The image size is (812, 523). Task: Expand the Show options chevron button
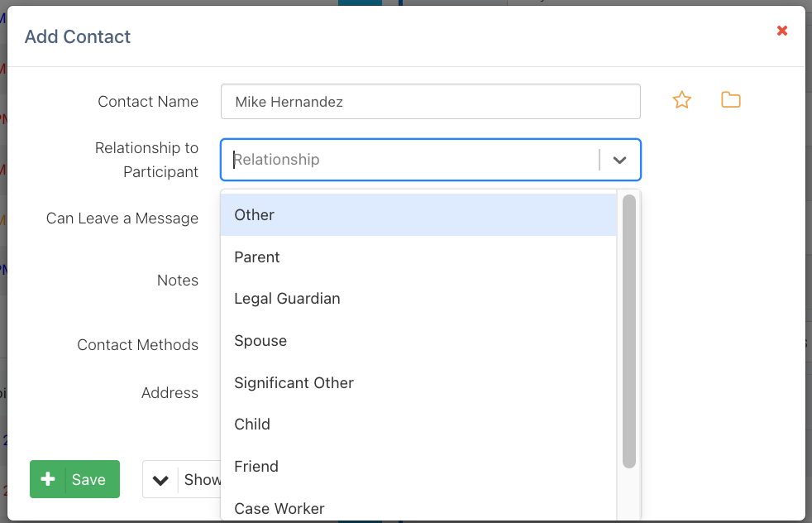(160, 480)
